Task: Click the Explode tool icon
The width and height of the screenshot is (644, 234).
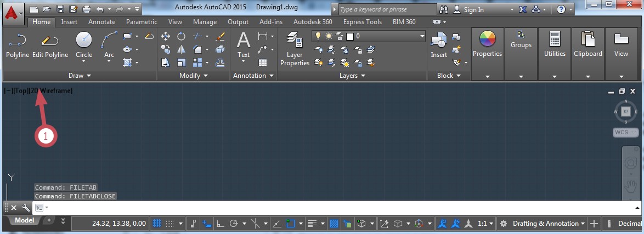Action: click(x=221, y=50)
